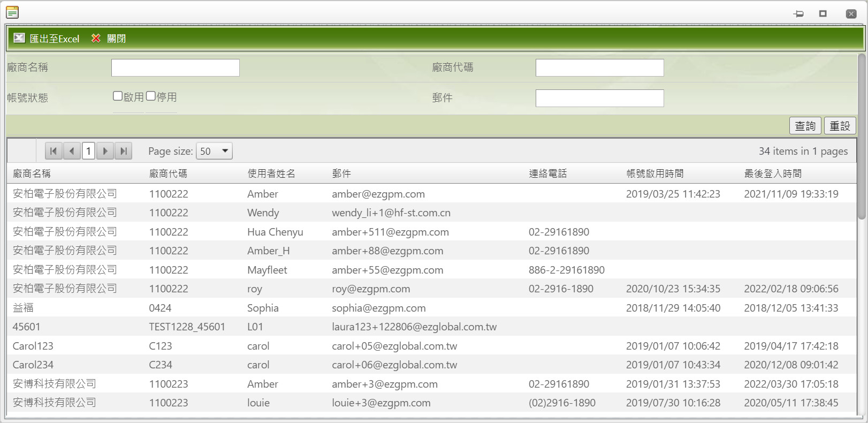Select phone number (02)2916-1890
Screen dimensions: 868x423
point(562,403)
